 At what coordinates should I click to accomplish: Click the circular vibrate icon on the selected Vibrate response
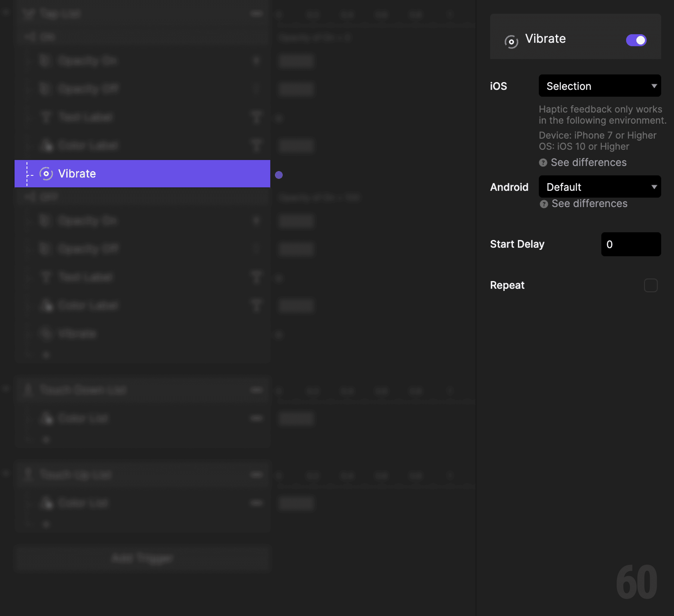coord(46,173)
